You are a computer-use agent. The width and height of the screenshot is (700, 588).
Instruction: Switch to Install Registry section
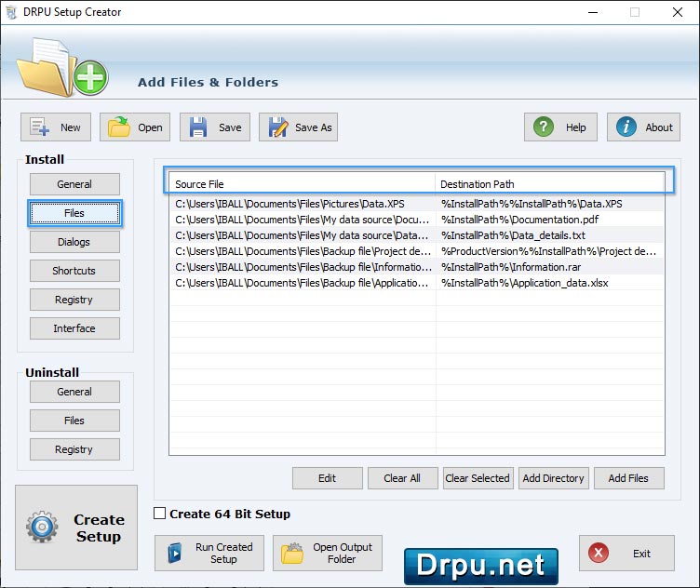click(x=74, y=300)
